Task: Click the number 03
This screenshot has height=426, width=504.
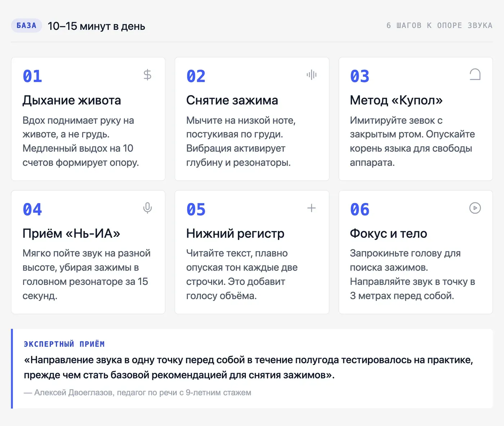Action: [360, 76]
